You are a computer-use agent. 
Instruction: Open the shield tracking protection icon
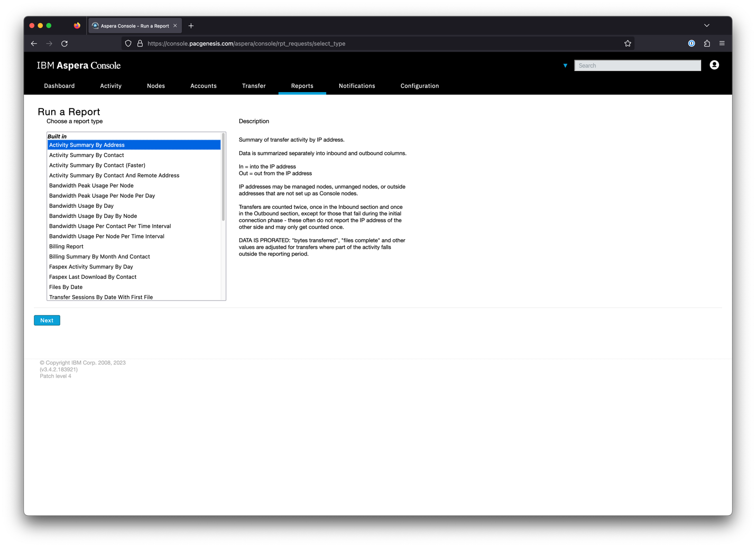pyautogui.click(x=128, y=43)
